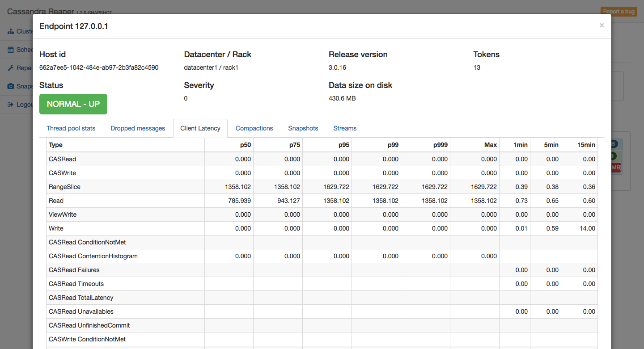Click the Write 15min value 14.00
The width and height of the screenshot is (644, 349).
(x=587, y=228)
